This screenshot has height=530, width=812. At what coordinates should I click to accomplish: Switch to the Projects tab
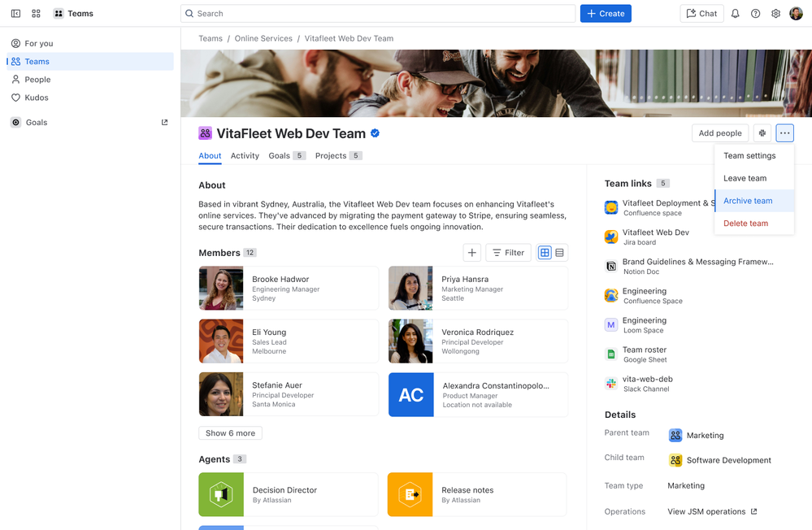pos(339,155)
